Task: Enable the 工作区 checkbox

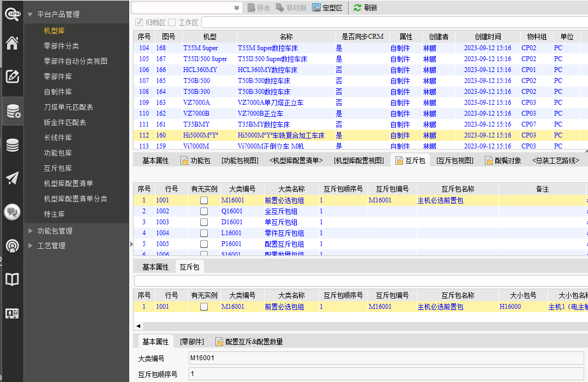Action: pyautogui.click(x=172, y=22)
